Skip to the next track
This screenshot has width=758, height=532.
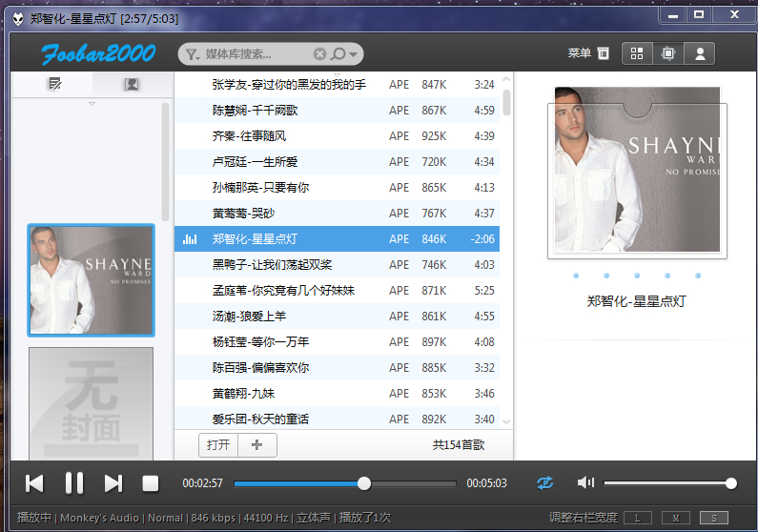point(113,483)
